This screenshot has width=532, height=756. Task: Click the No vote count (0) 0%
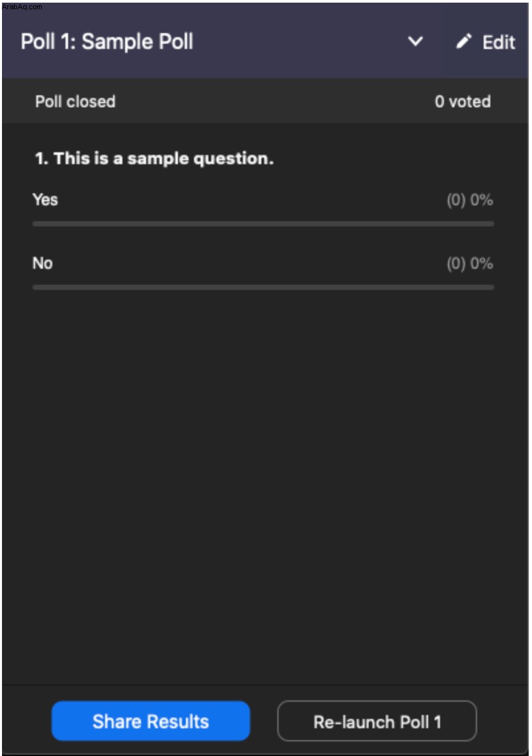click(470, 263)
